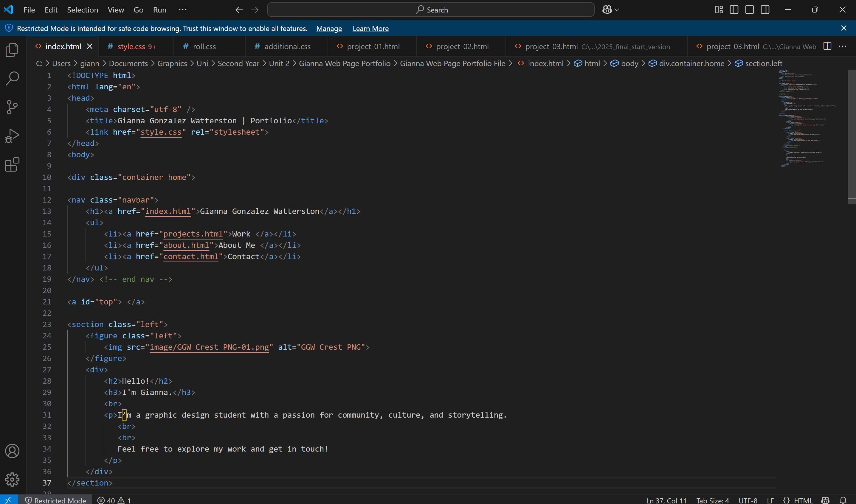Go back with the left arrow

[x=239, y=10]
